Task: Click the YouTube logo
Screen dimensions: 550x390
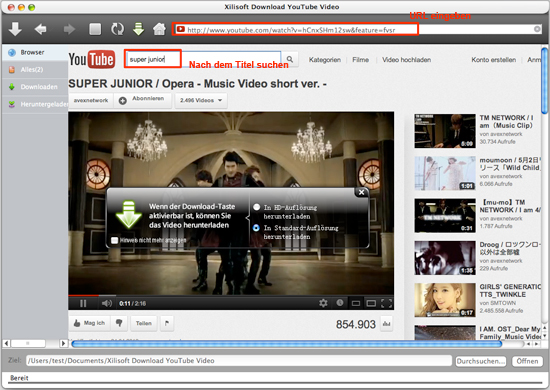Action: click(92, 59)
